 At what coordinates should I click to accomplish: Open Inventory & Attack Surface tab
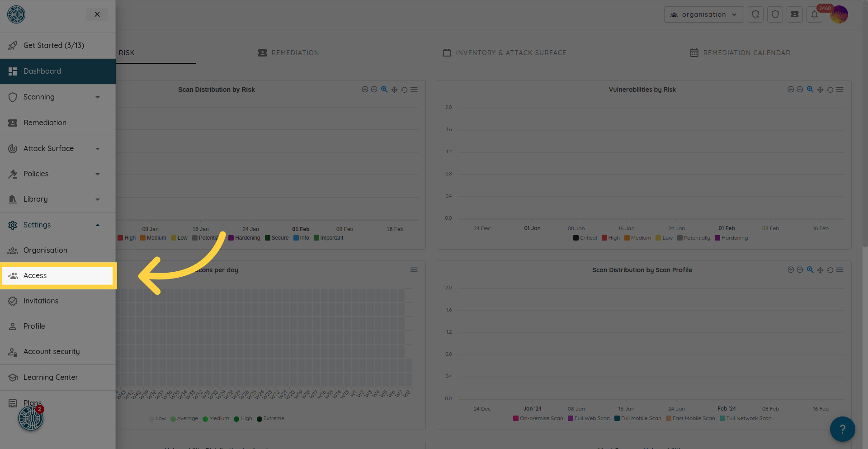(x=504, y=53)
